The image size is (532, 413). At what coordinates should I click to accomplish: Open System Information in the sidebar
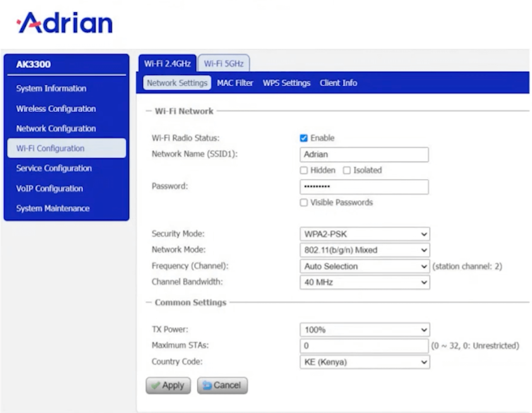pyautogui.click(x=51, y=88)
